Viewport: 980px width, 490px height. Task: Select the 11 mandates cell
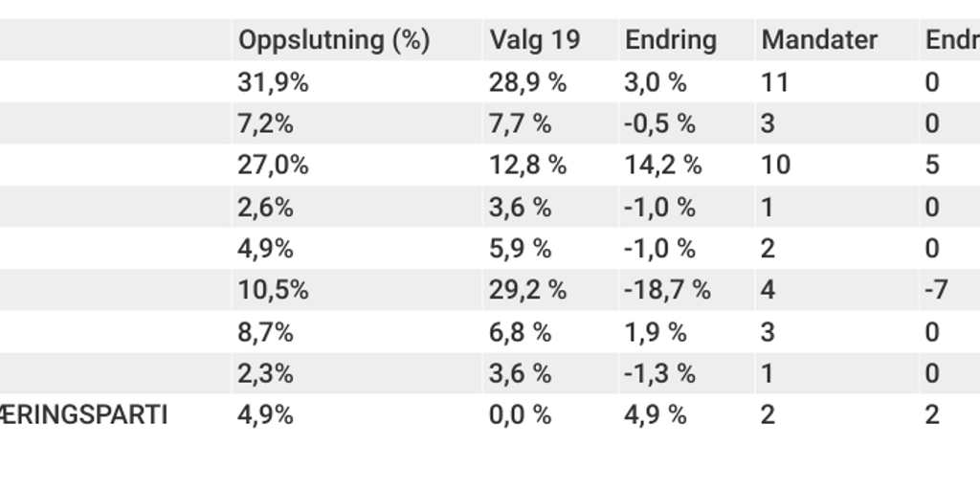[774, 82]
